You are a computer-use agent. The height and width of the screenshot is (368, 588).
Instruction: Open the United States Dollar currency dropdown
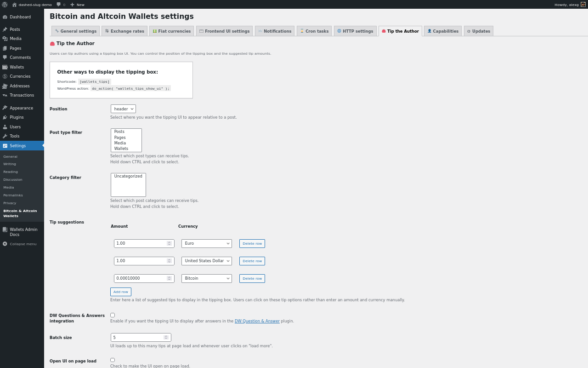207,261
